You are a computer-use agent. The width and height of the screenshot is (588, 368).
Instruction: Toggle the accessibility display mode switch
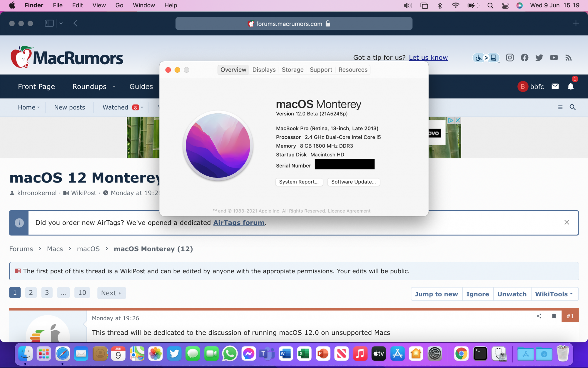pos(486,58)
